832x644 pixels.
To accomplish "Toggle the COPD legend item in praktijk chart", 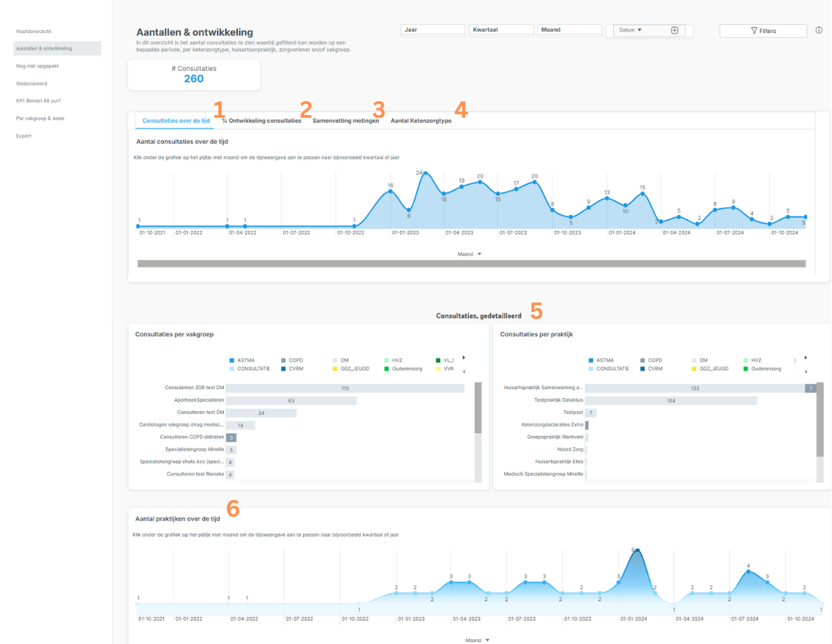I will tap(650, 360).
